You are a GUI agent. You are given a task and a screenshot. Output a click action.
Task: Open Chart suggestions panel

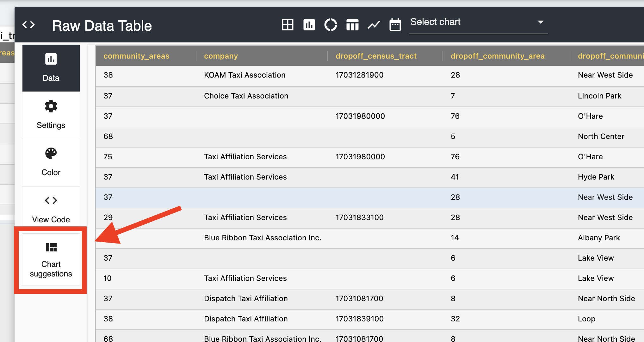pyautogui.click(x=51, y=260)
